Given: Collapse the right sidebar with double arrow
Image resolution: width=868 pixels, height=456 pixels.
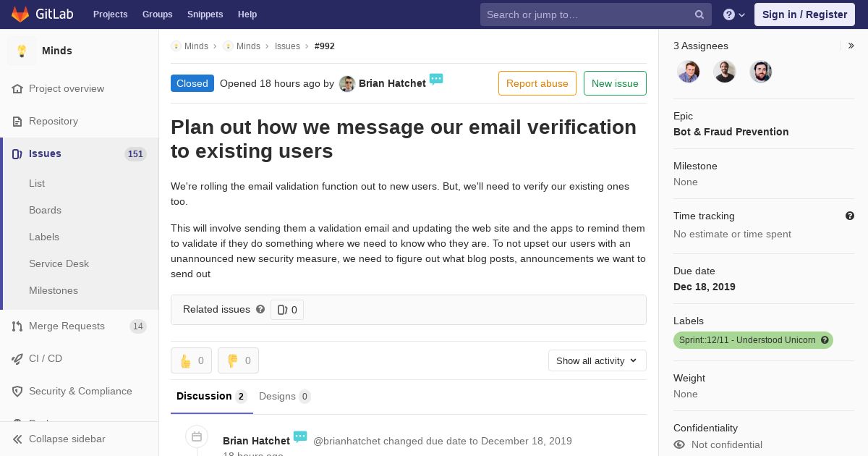Looking at the screenshot, I should 851,46.
